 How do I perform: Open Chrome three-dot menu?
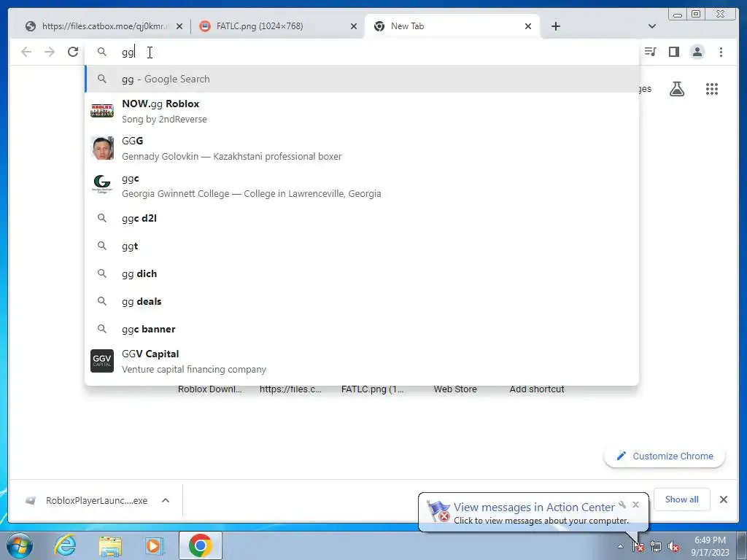point(721,52)
